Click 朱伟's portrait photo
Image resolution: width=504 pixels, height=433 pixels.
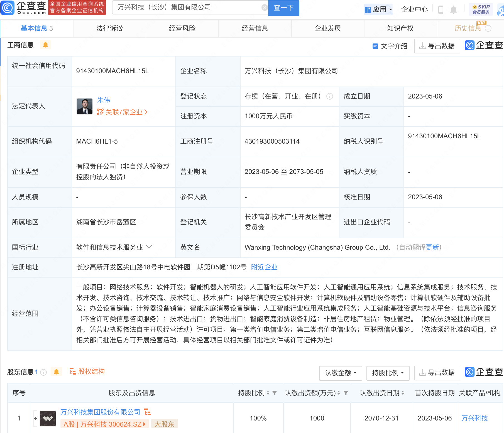point(85,106)
